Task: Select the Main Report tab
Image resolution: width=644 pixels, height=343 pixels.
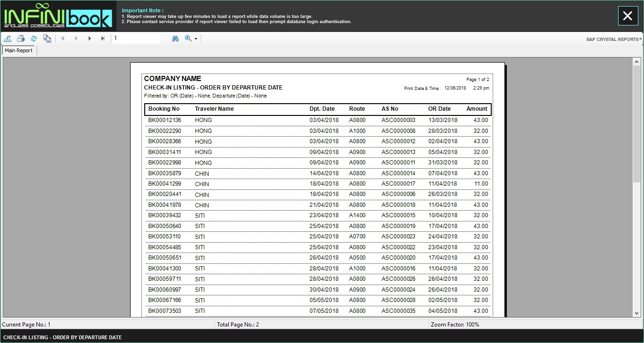Action: click(19, 50)
